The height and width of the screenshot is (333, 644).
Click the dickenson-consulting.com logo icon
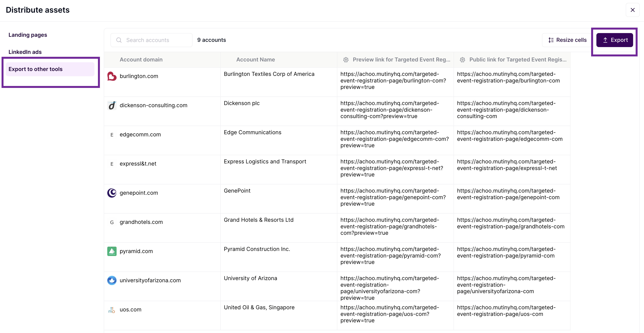pyautogui.click(x=112, y=106)
